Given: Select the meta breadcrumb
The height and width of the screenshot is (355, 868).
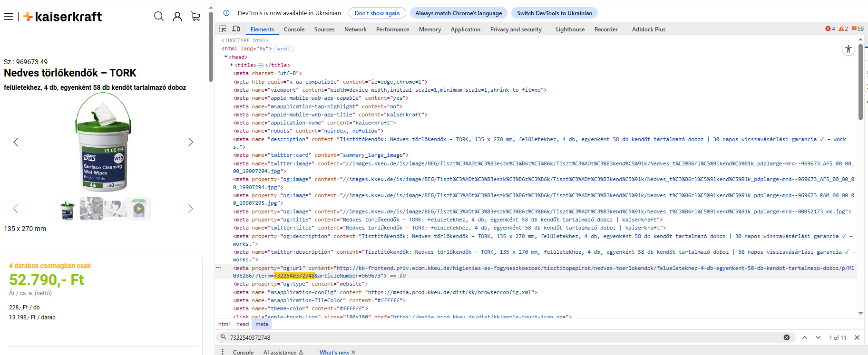Looking at the screenshot, I should click(x=262, y=324).
